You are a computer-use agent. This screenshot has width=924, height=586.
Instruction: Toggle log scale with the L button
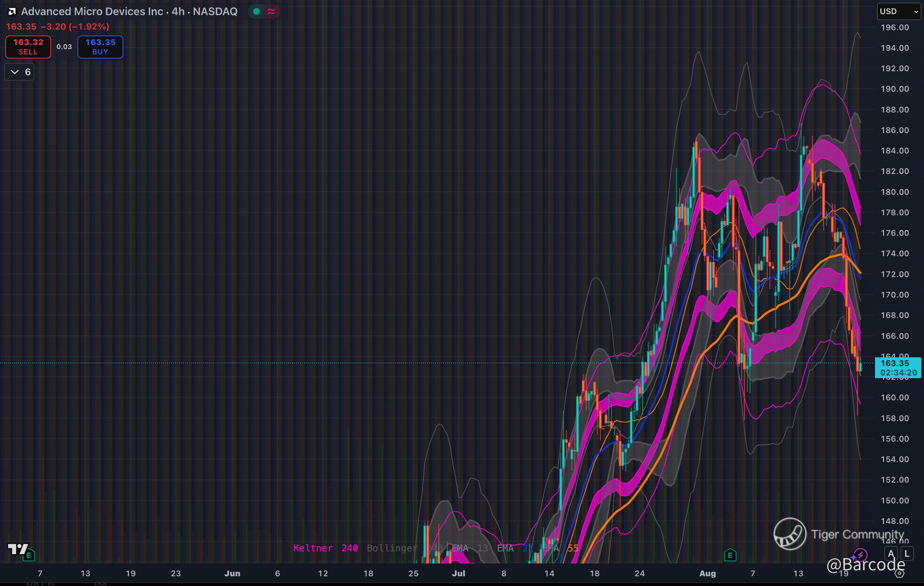[907, 554]
